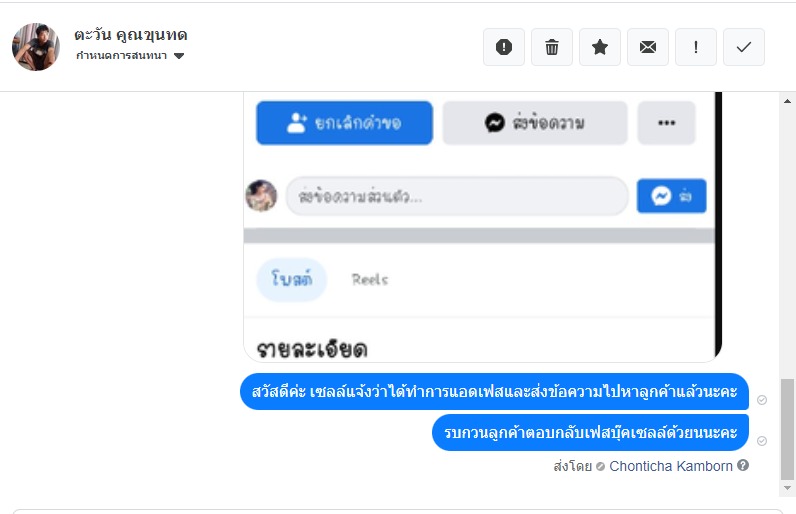
Task: Click the ยกเลิกคำขอ blue button
Action: click(344, 123)
